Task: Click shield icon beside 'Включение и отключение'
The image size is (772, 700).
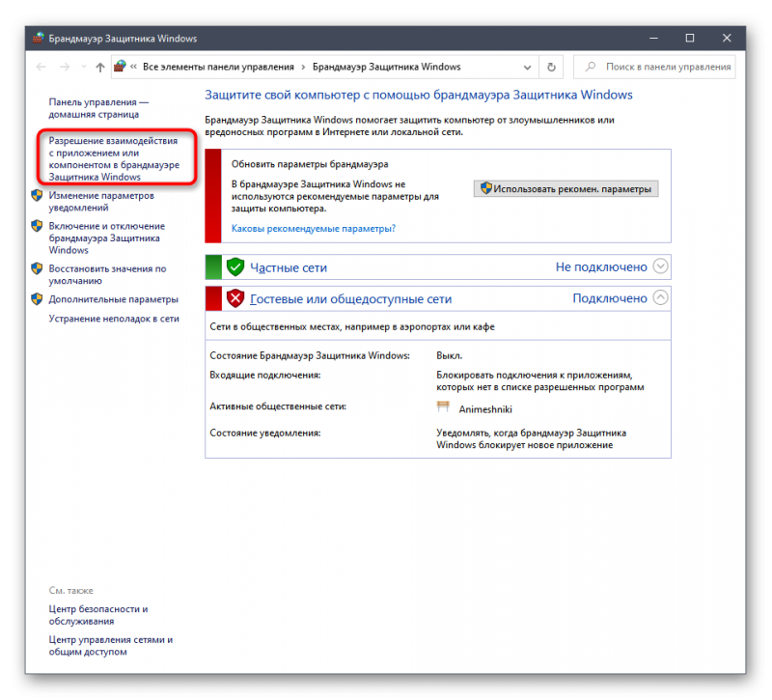Action: (37, 226)
